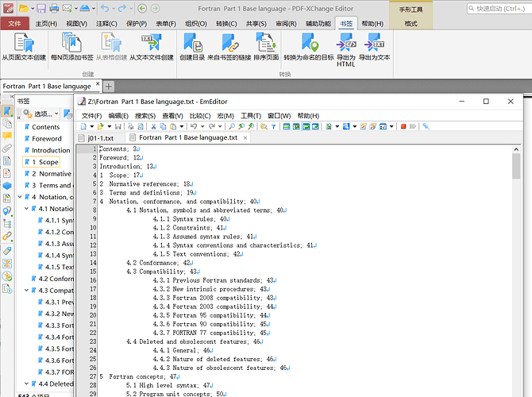Open the Home ribbon tab
532x397 pixels.
46,24
